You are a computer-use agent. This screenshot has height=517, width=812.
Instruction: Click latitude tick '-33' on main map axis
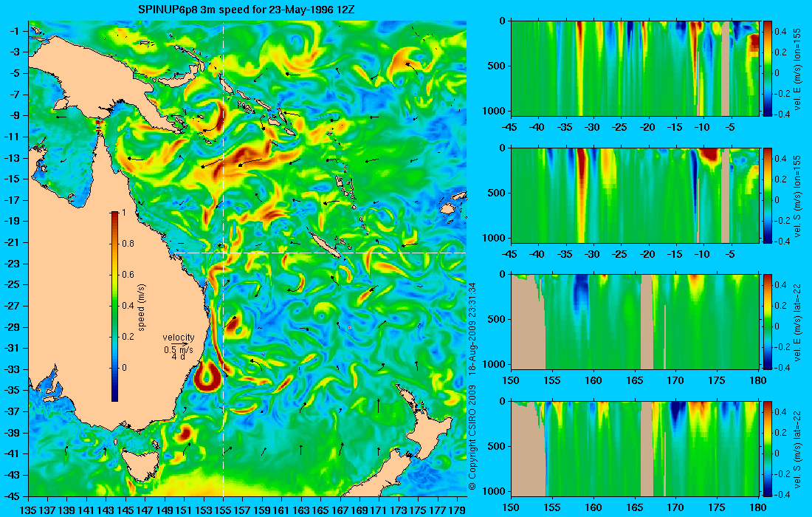tap(15, 369)
